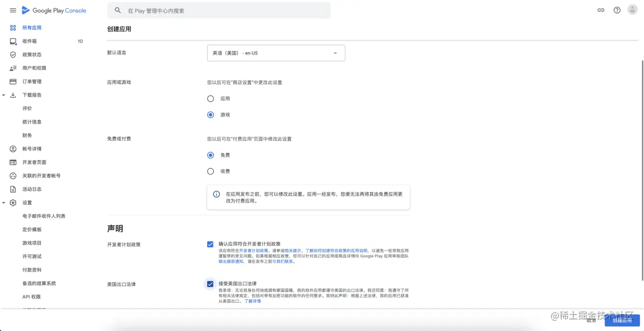Copy the page link via link icon
The height and width of the screenshot is (331, 644).
click(x=600, y=9)
